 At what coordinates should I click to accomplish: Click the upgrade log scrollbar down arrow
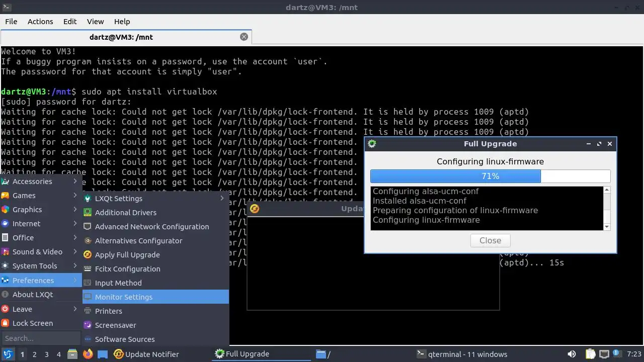(x=606, y=227)
